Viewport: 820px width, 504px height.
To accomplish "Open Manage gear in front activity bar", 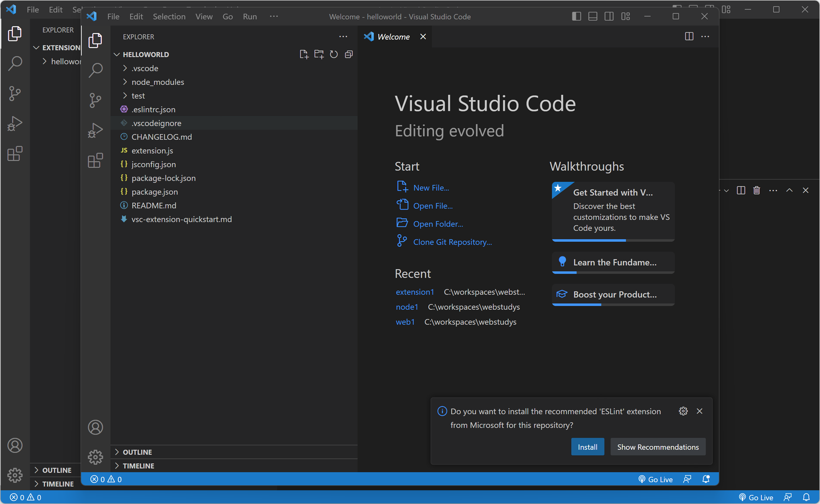I will [95, 457].
